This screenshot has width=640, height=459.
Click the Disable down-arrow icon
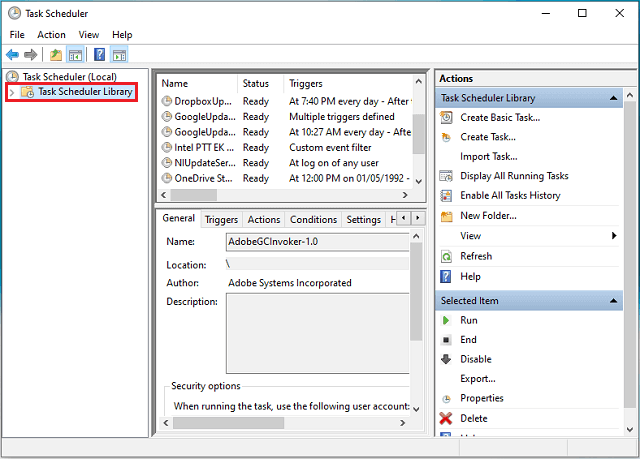point(446,359)
